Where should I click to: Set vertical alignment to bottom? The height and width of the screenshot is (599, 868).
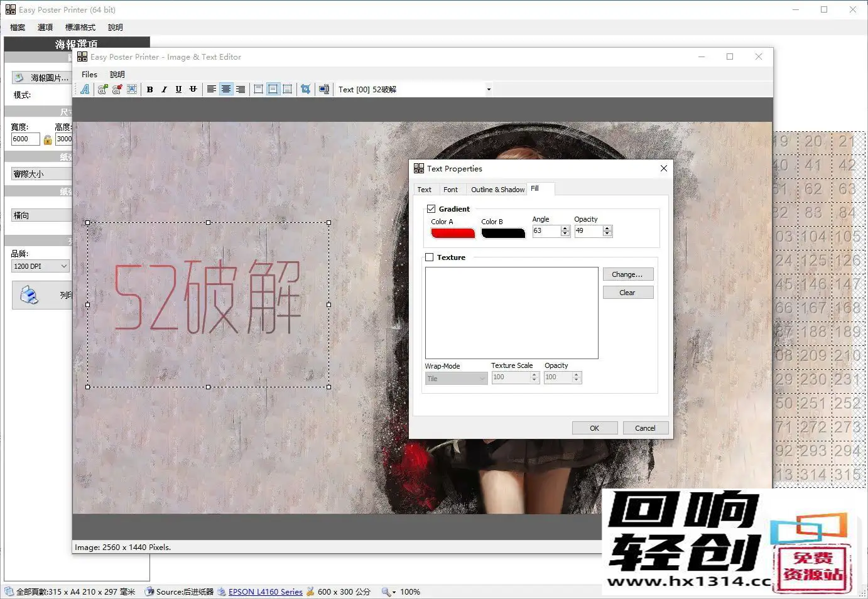tap(287, 89)
